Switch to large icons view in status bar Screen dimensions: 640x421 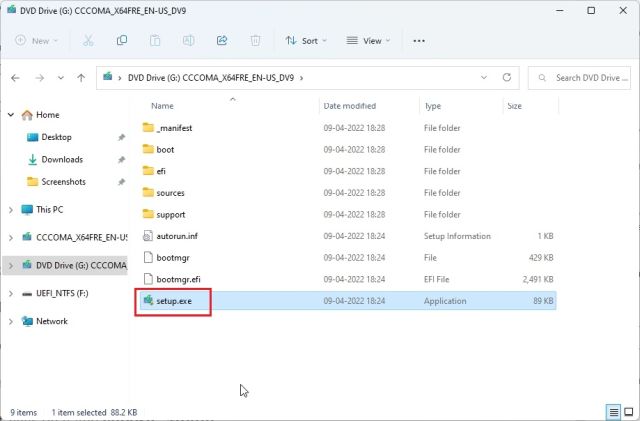coord(629,412)
